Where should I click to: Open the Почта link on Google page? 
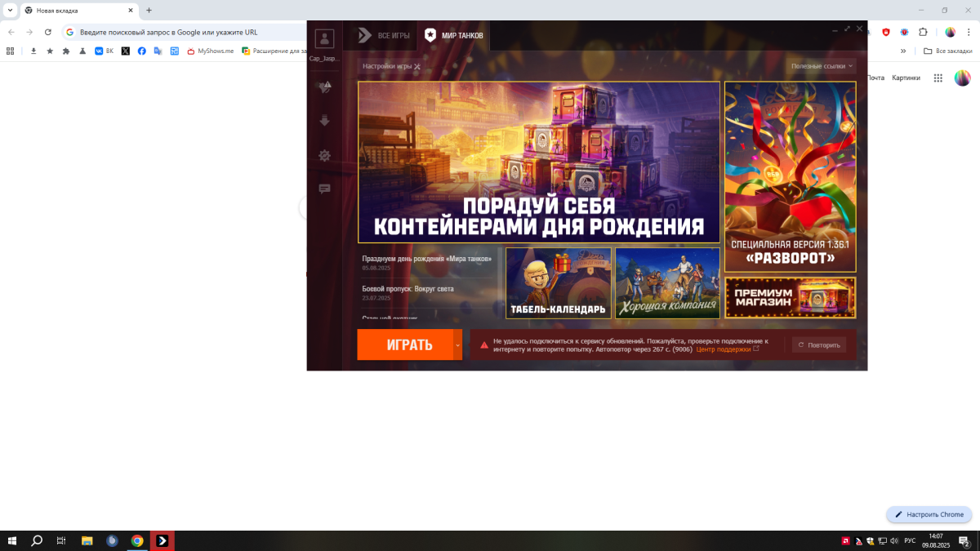tap(875, 78)
